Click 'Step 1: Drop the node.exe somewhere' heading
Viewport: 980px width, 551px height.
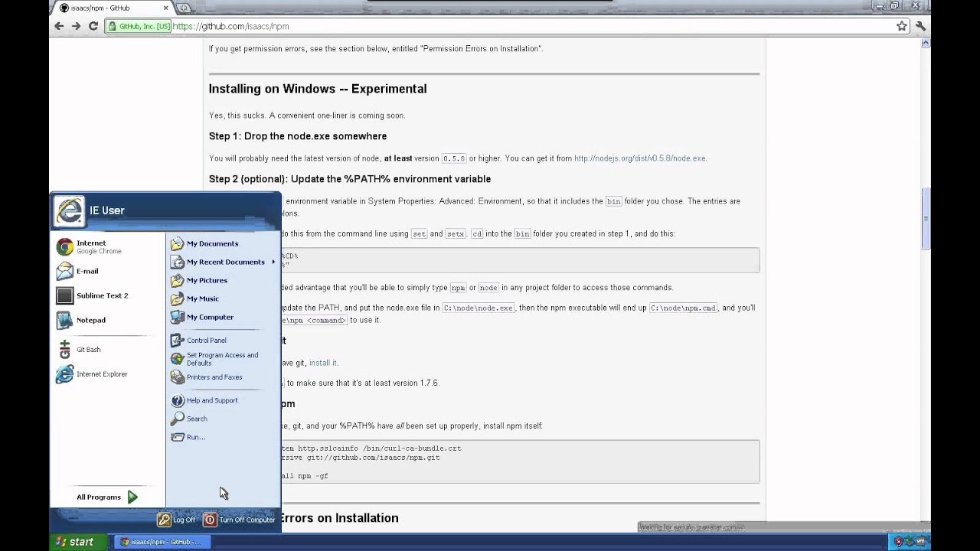298,136
